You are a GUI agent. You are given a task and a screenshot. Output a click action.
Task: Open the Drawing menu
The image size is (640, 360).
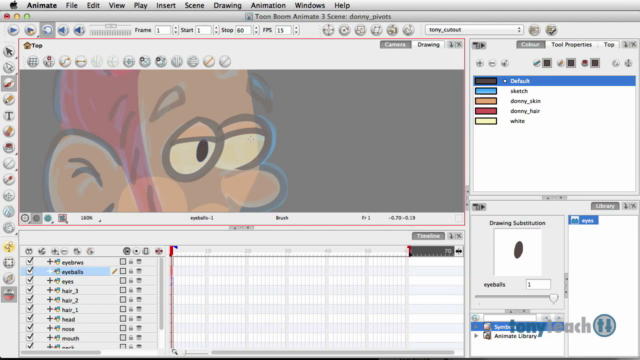tap(227, 5)
